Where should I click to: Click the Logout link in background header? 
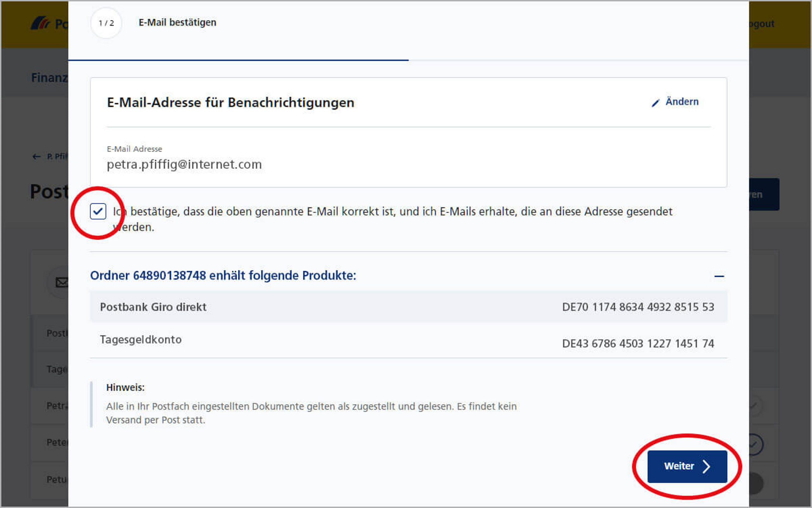pyautogui.click(x=762, y=23)
